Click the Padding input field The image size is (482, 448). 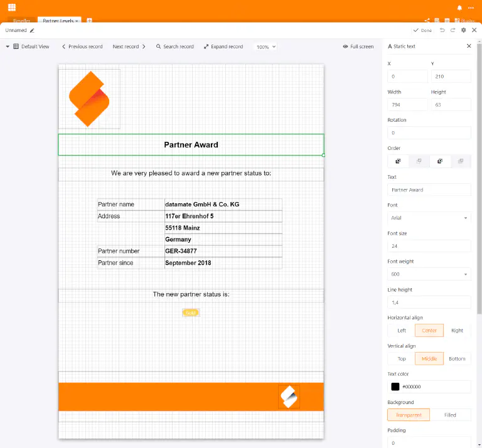pyautogui.click(x=429, y=443)
